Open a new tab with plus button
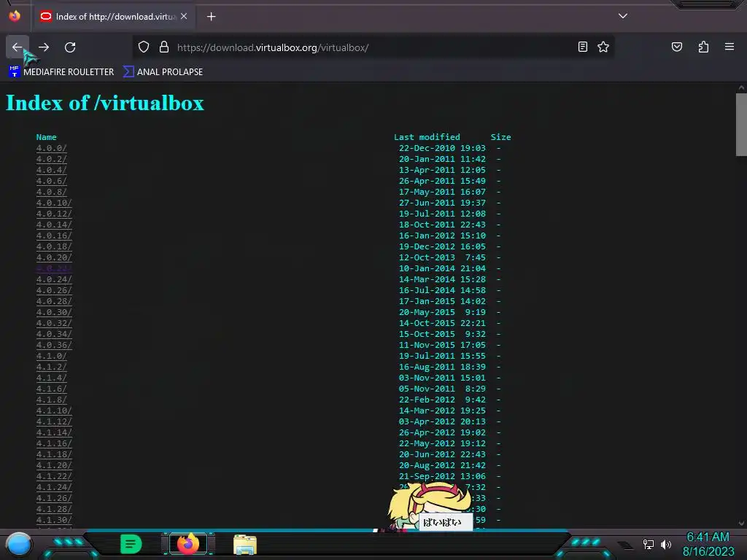747x560 pixels. click(x=211, y=17)
